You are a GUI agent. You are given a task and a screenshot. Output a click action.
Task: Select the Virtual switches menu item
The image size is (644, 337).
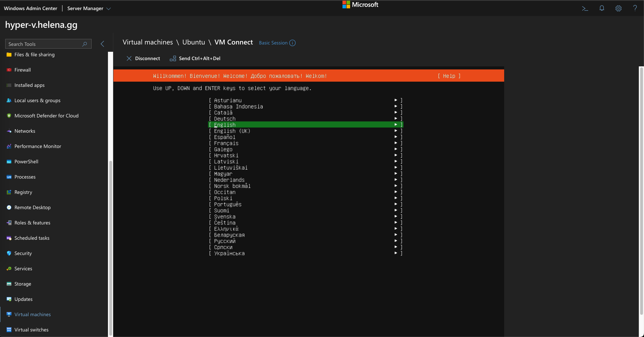pos(31,330)
